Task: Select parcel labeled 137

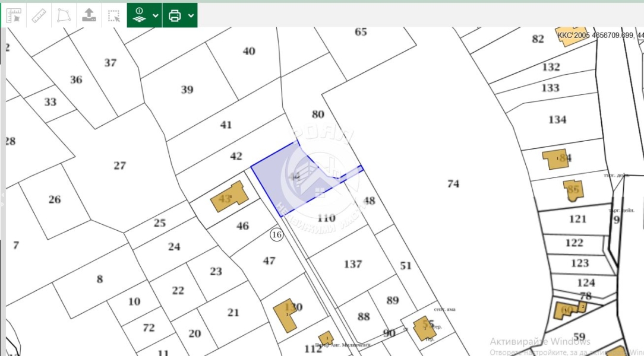Action: 353,264
